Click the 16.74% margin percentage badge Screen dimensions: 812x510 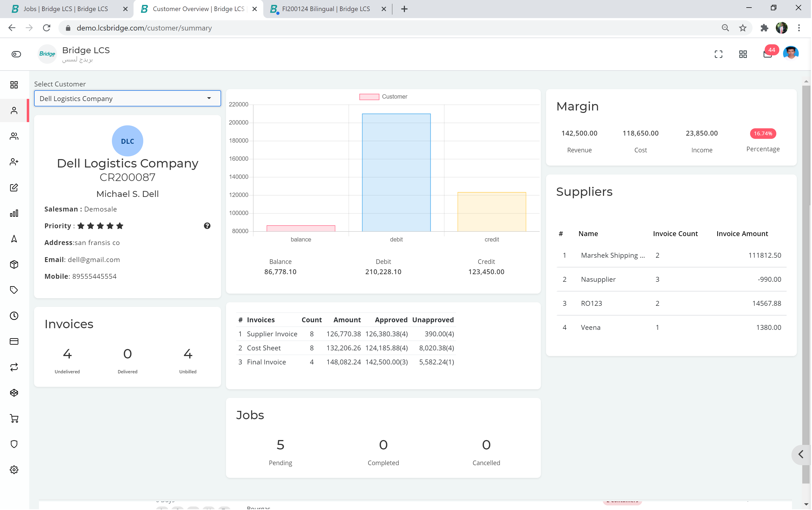tap(763, 133)
